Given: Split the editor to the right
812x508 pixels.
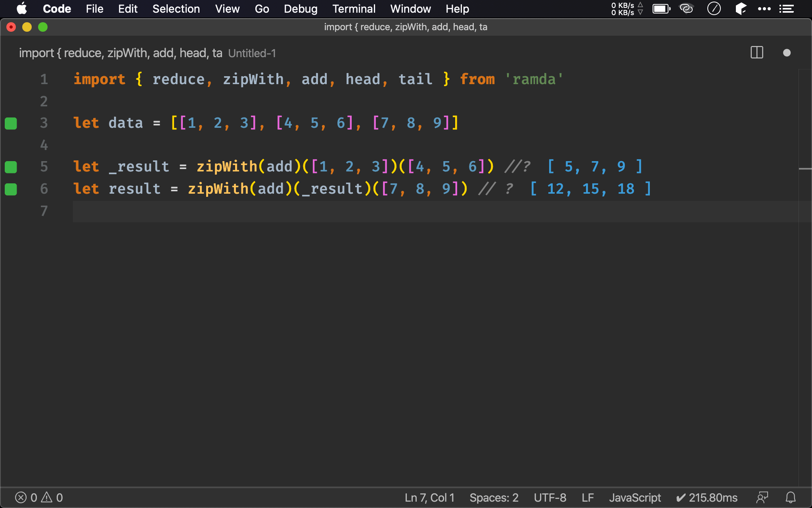Looking at the screenshot, I should click(x=757, y=53).
